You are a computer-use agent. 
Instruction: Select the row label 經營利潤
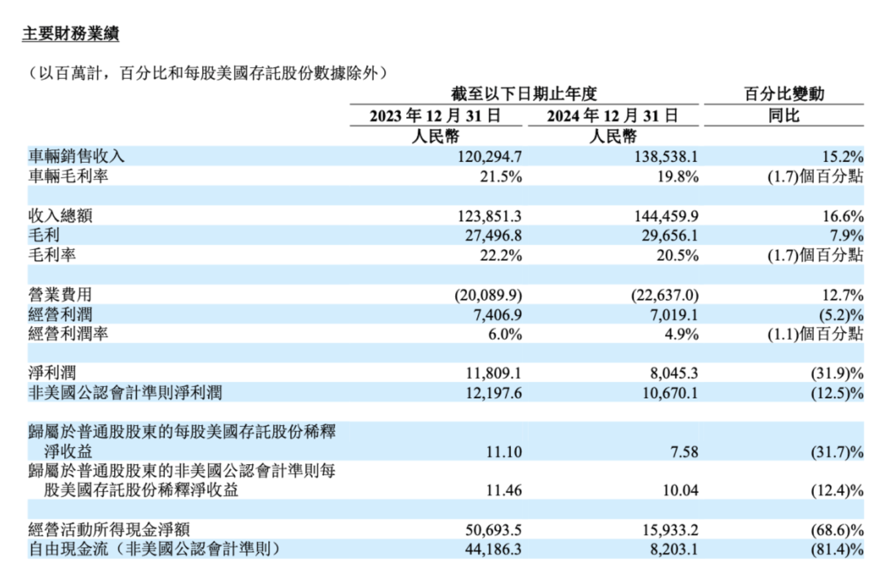tap(60, 314)
